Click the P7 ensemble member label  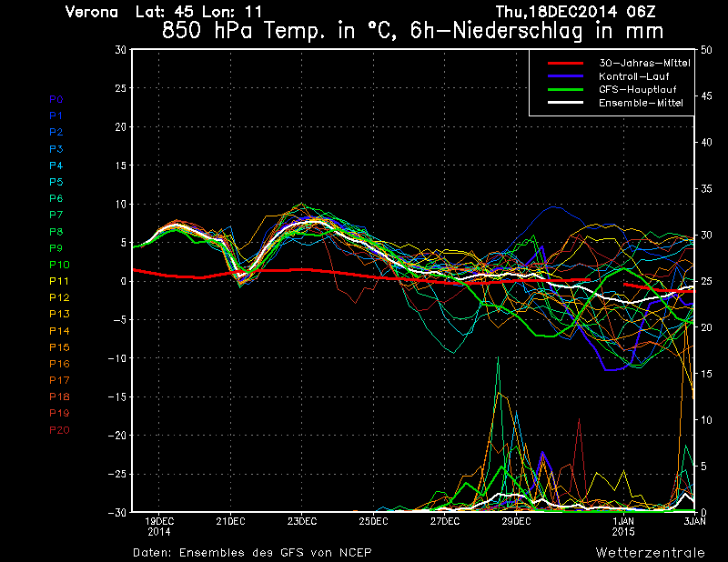point(56,215)
